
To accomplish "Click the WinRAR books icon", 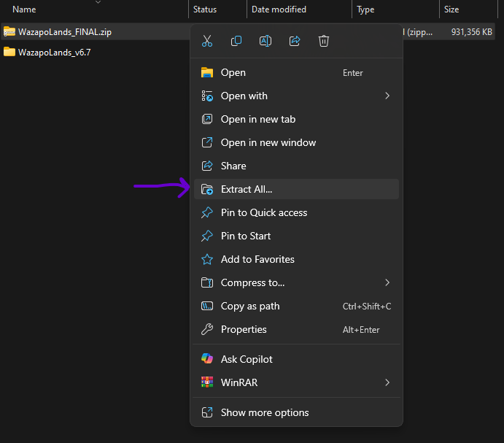I will 207,382.
